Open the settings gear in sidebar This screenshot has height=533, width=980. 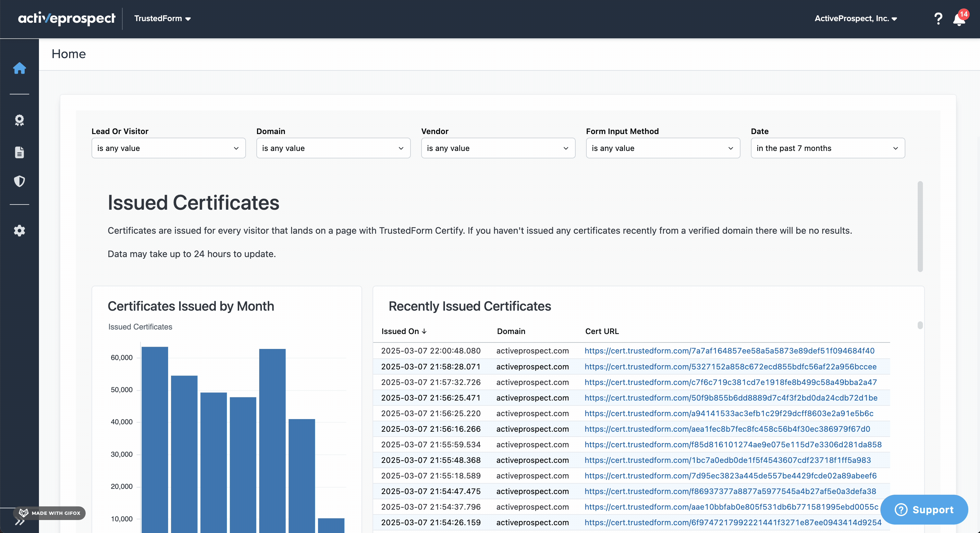pos(19,230)
